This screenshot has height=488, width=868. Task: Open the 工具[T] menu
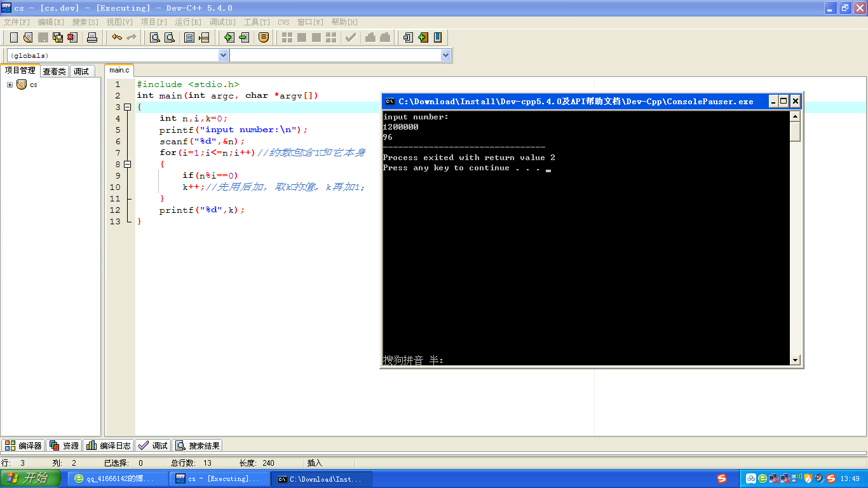tap(257, 22)
